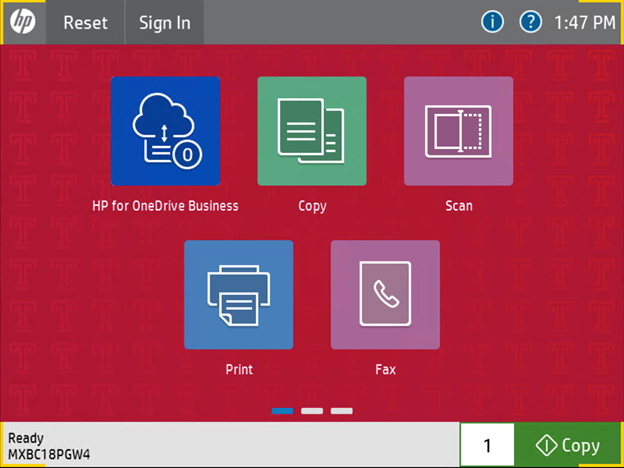Go to the second home page indicator

(312, 411)
